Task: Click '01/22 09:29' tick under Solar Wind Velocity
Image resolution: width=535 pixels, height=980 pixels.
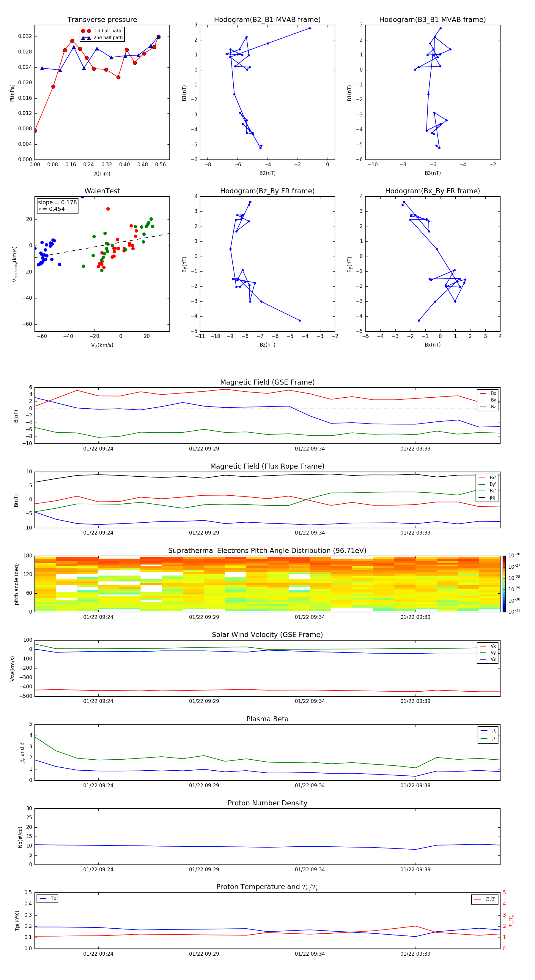Action: tap(204, 701)
